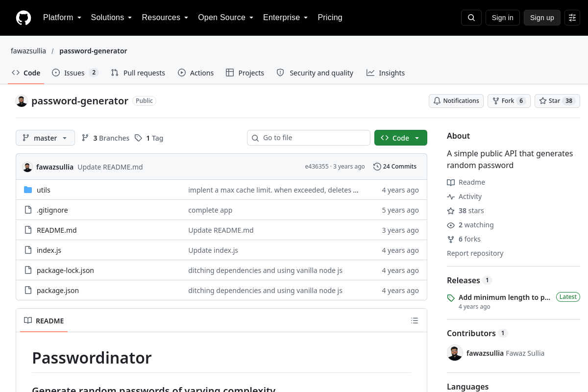This screenshot has width=588, height=392.
Task: Click the fawazsullia avatar beside repository title
Action: pos(22,101)
